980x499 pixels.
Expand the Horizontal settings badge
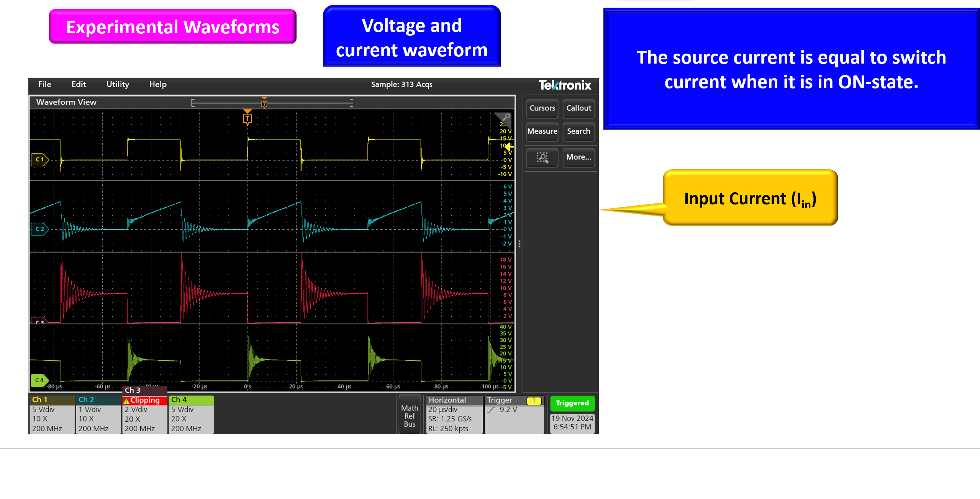[x=454, y=414]
